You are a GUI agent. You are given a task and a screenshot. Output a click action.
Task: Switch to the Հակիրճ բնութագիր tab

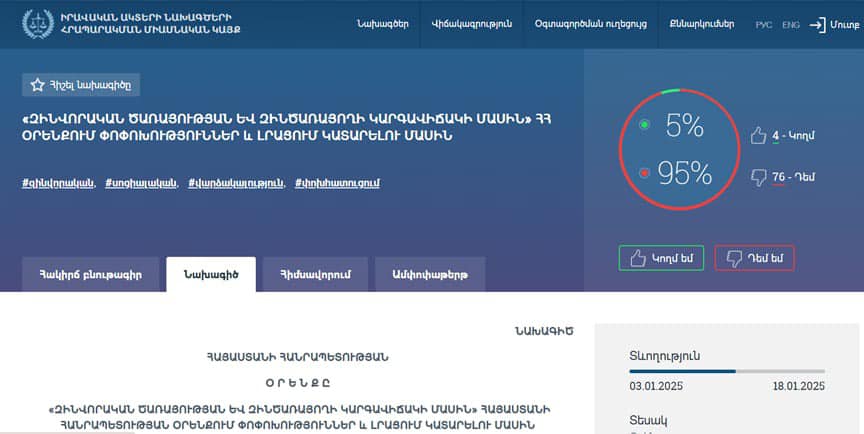tap(90, 274)
